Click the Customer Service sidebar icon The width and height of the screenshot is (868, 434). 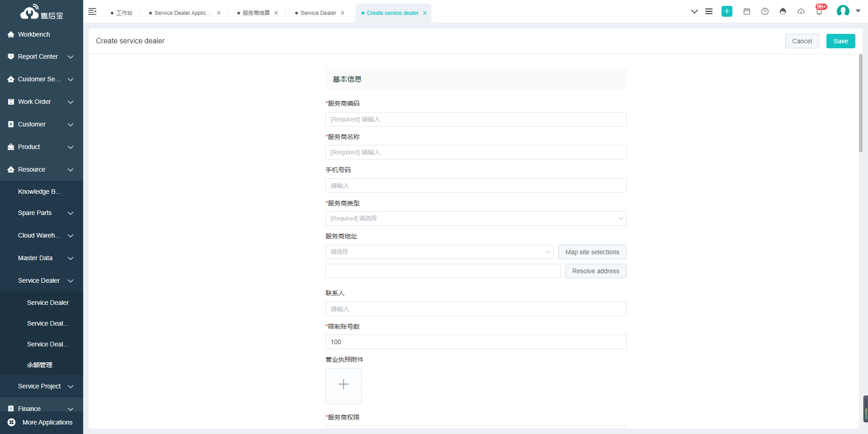point(11,79)
